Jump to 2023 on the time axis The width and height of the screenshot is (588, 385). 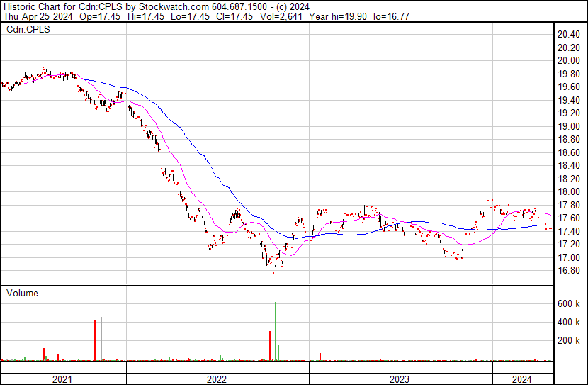pyautogui.click(x=400, y=379)
